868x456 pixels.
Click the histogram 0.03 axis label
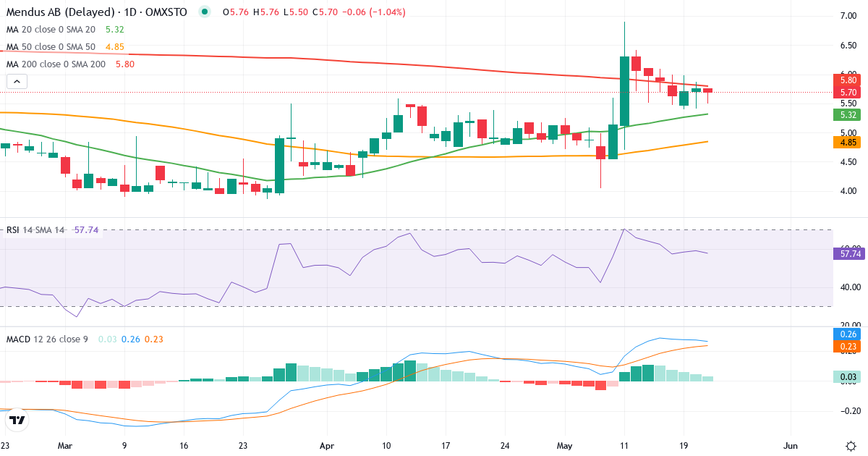coord(848,376)
